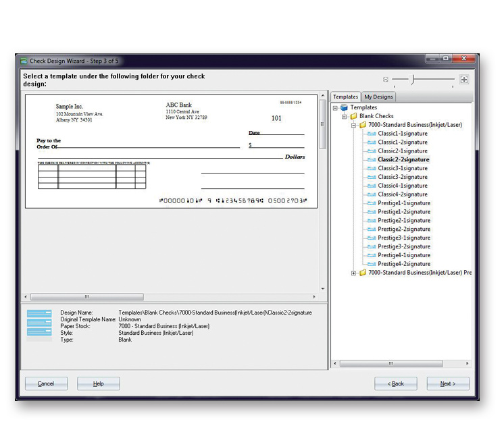Click the Blank Checks folder icon
This screenshot has height=428, width=504.
[x=353, y=116]
